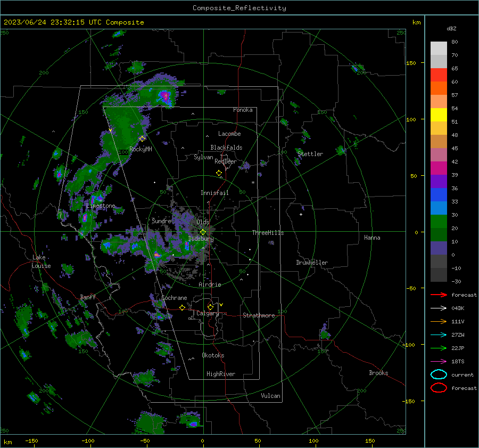Click the Ponoka city label
479x448 pixels.
243,110
